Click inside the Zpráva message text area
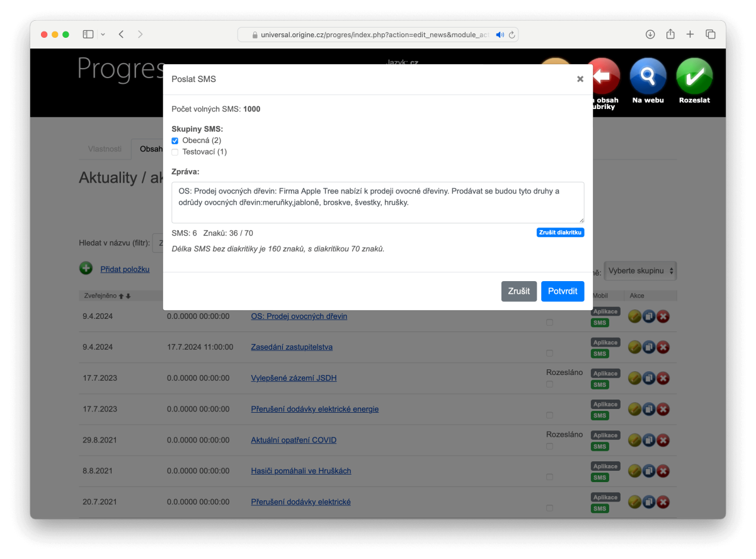This screenshot has height=559, width=756. click(377, 202)
